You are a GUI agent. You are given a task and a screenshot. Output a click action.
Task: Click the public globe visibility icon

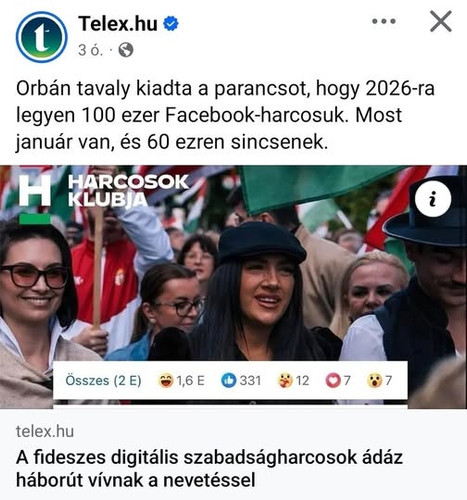coord(126,50)
